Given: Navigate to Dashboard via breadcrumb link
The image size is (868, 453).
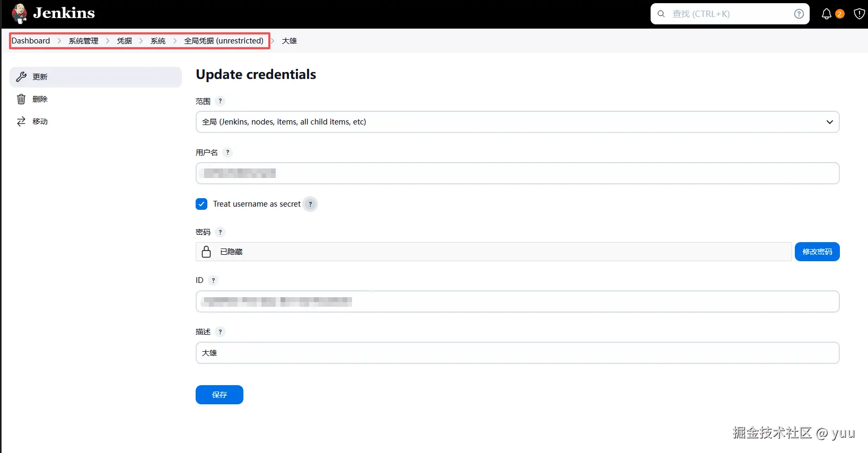Looking at the screenshot, I should tap(30, 40).
